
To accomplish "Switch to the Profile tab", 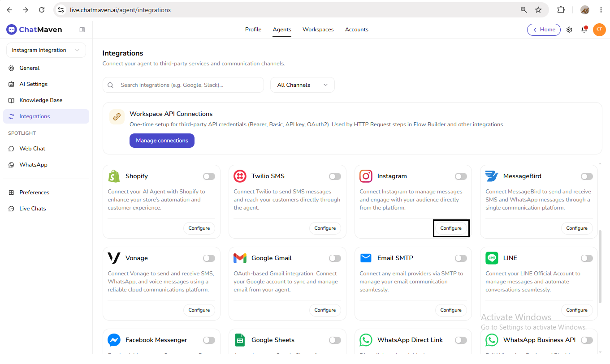I will point(253,30).
